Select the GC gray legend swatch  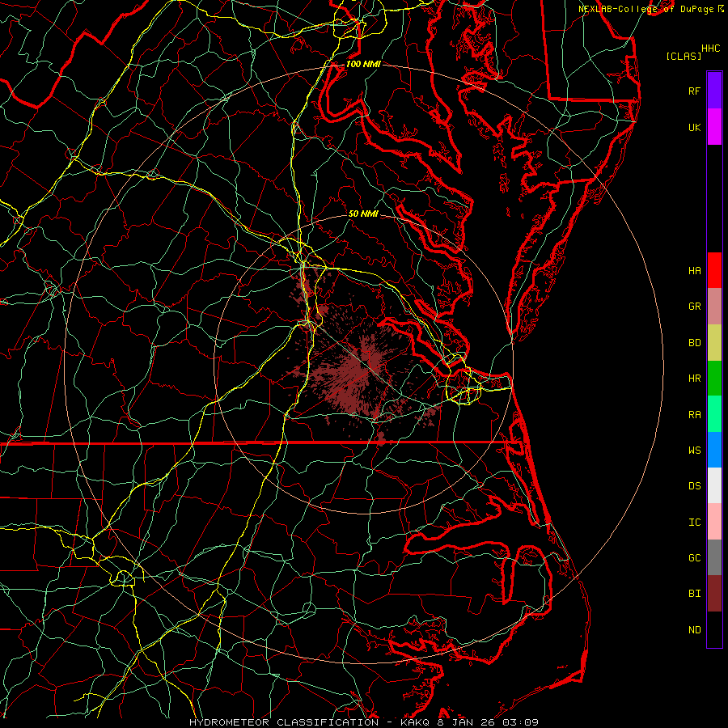pyautogui.click(x=714, y=557)
